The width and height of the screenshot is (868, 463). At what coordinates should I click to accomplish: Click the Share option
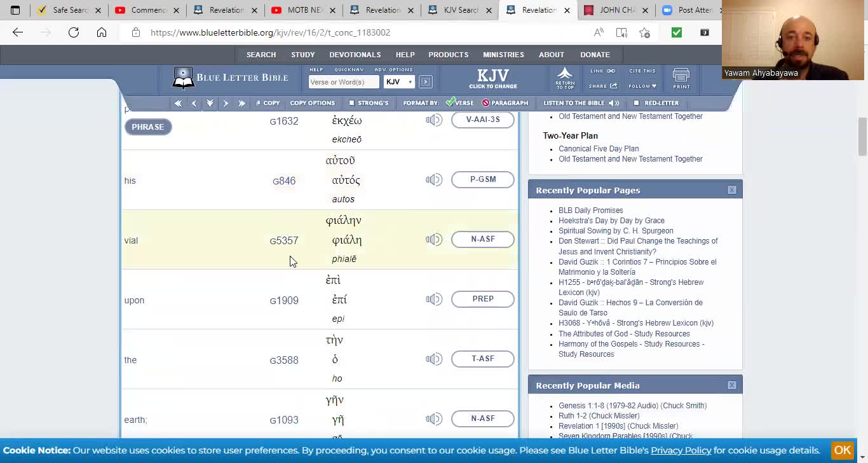[602, 86]
